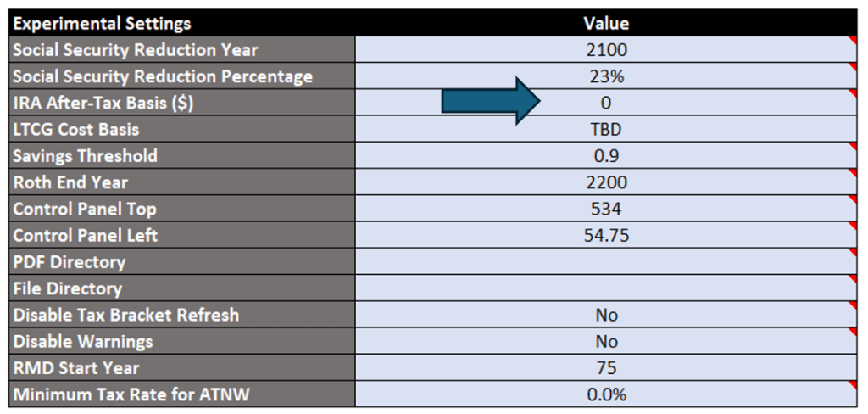
Task: Click the LTCG Cost Basis TBD cell
Action: (606, 130)
